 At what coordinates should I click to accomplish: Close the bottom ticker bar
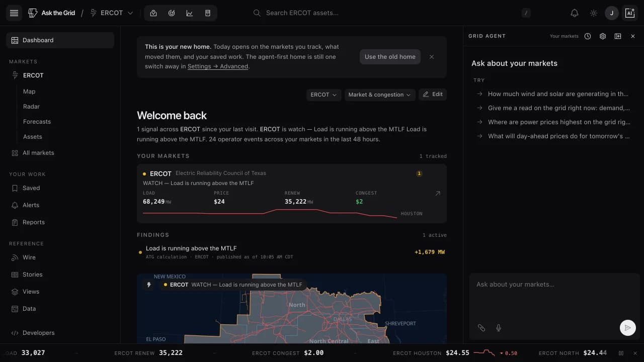click(635, 353)
